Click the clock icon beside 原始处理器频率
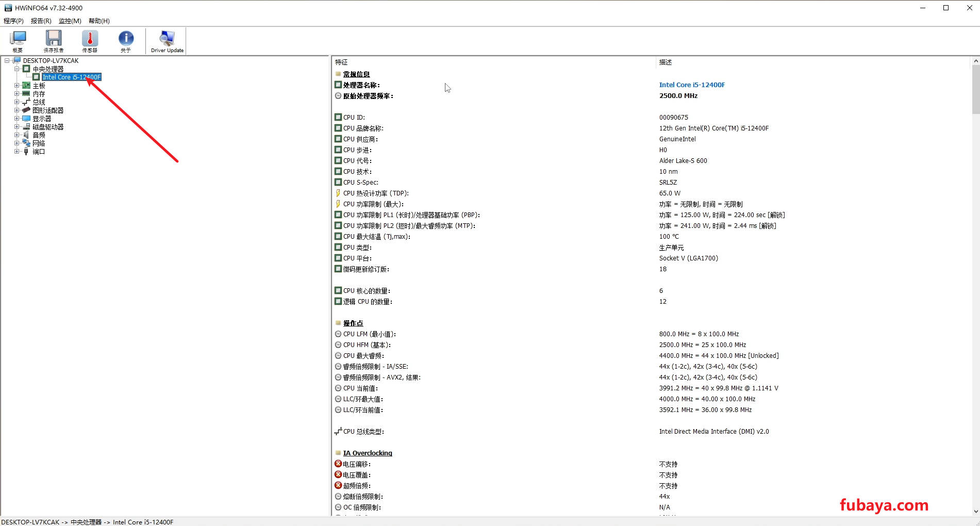The image size is (980, 526). click(338, 96)
